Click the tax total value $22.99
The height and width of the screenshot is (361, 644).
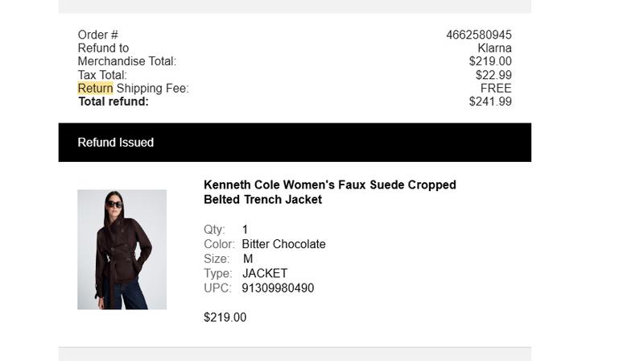[493, 75]
